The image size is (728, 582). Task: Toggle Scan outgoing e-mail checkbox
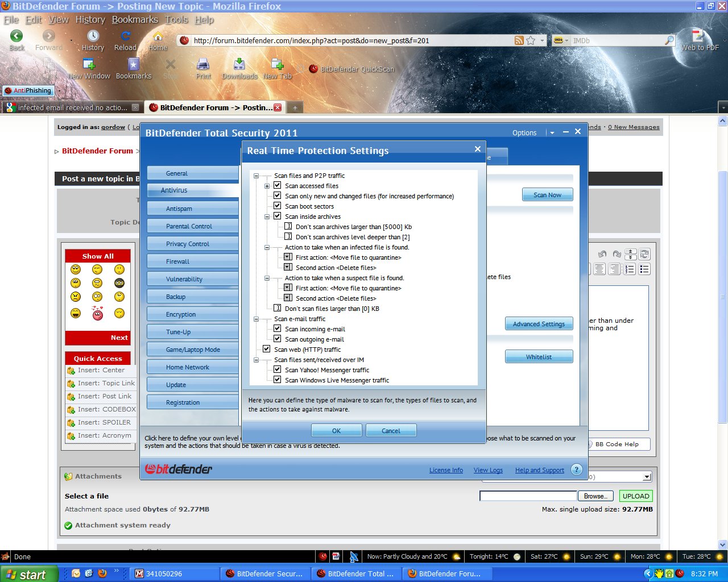click(278, 339)
